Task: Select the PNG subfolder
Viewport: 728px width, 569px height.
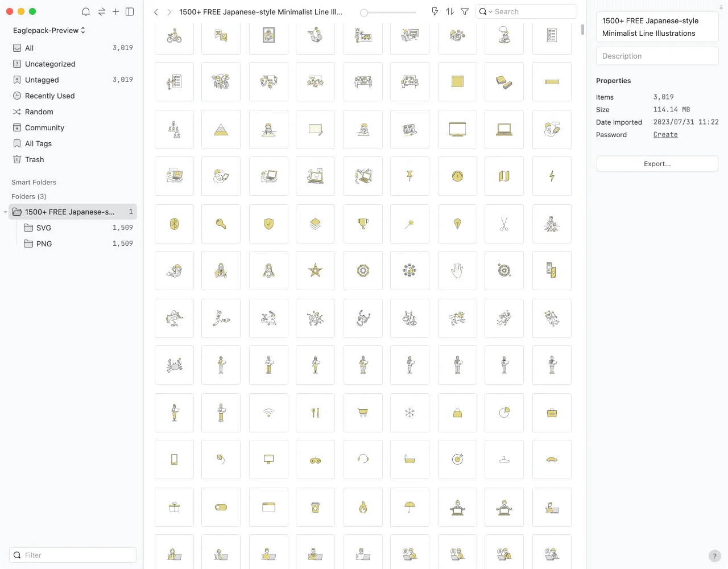Action: [x=44, y=244]
